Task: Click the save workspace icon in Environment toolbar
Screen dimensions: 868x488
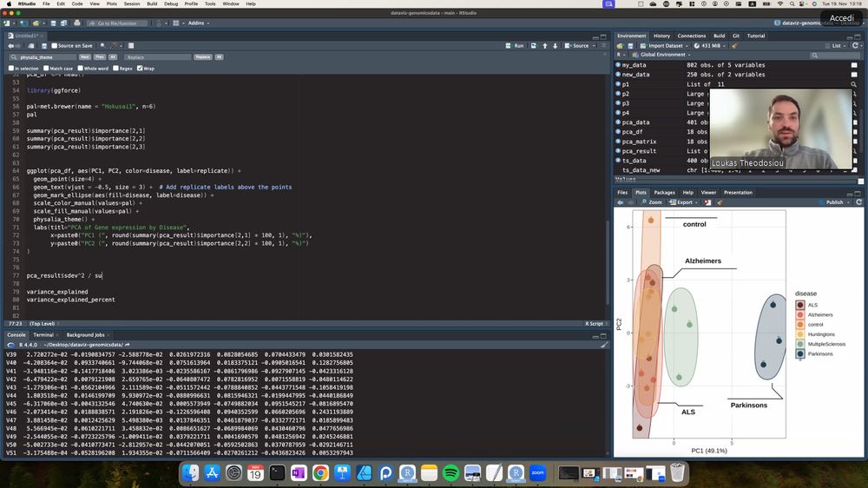Action: (x=630, y=45)
